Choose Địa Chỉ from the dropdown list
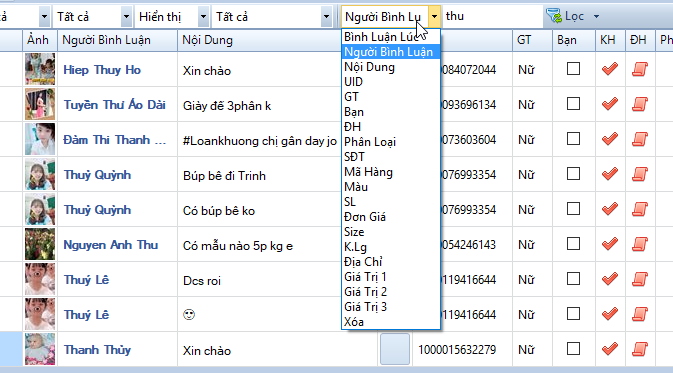 pyautogui.click(x=391, y=262)
